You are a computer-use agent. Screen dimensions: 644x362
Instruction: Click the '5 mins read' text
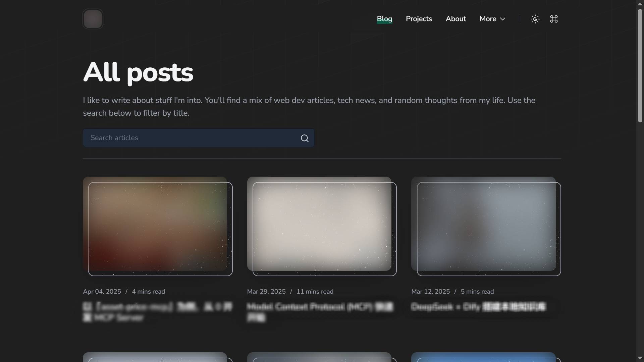click(477, 292)
